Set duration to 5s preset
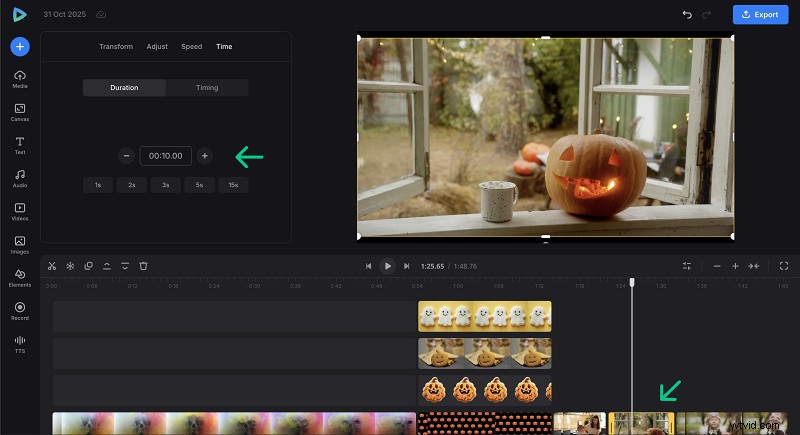 199,185
